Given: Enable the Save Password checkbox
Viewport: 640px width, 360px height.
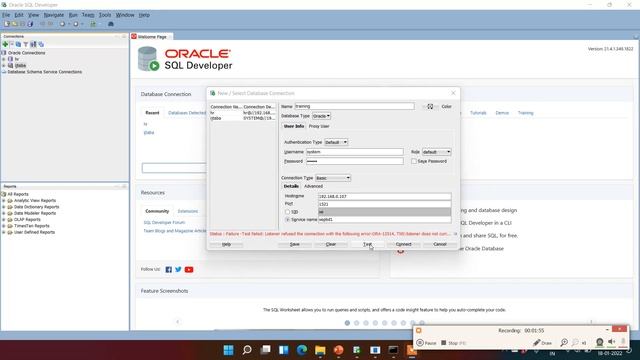Looking at the screenshot, I should pyautogui.click(x=414, y=161).
